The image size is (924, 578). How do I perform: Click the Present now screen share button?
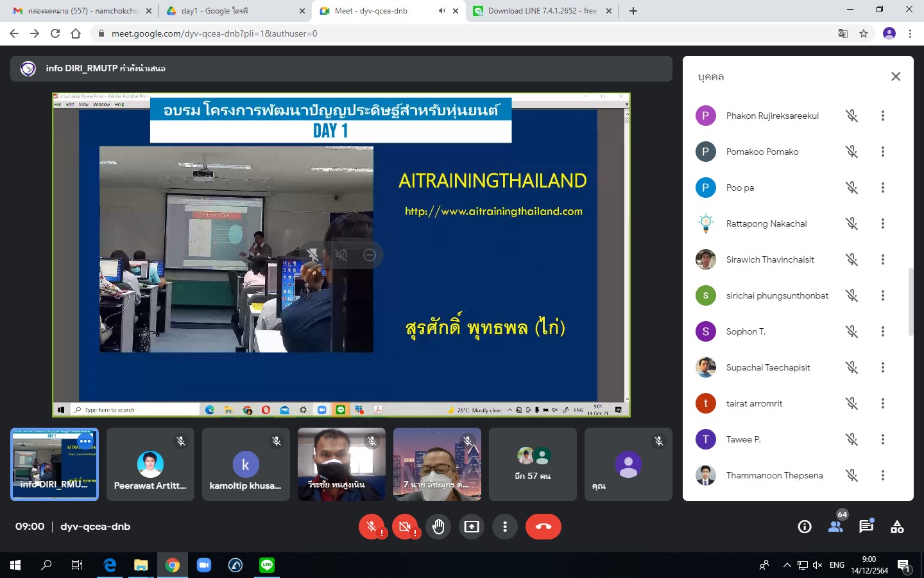[x=472, y=527]
